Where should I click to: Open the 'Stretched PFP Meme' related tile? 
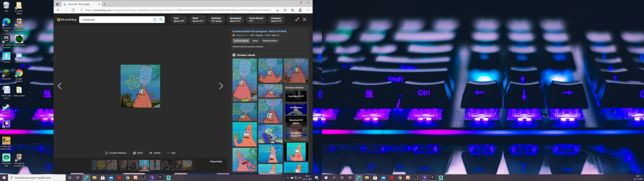pos(296,121)
